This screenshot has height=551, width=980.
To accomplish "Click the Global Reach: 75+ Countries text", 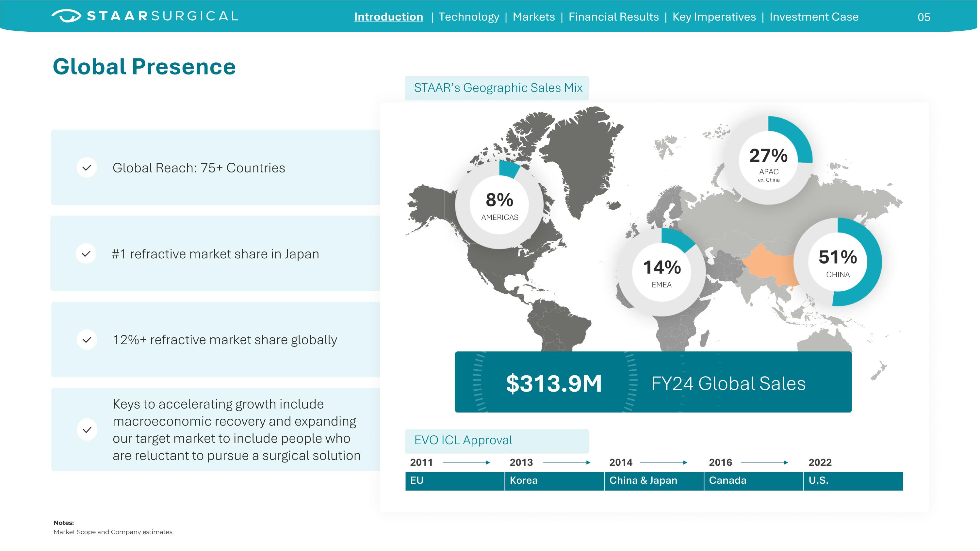I will [199, 168].
